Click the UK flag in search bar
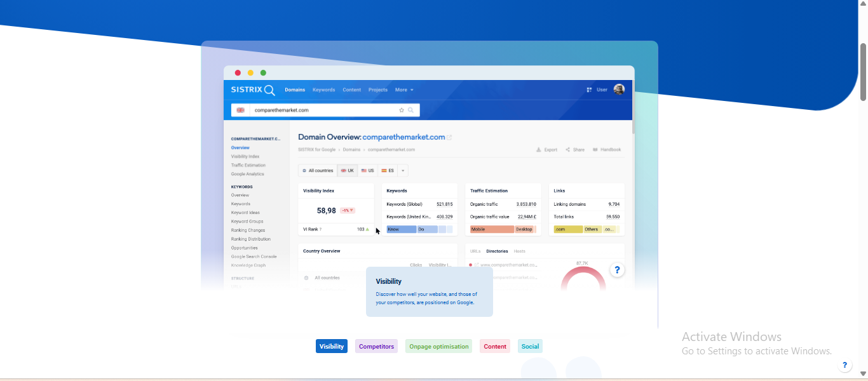 (240, 110)
